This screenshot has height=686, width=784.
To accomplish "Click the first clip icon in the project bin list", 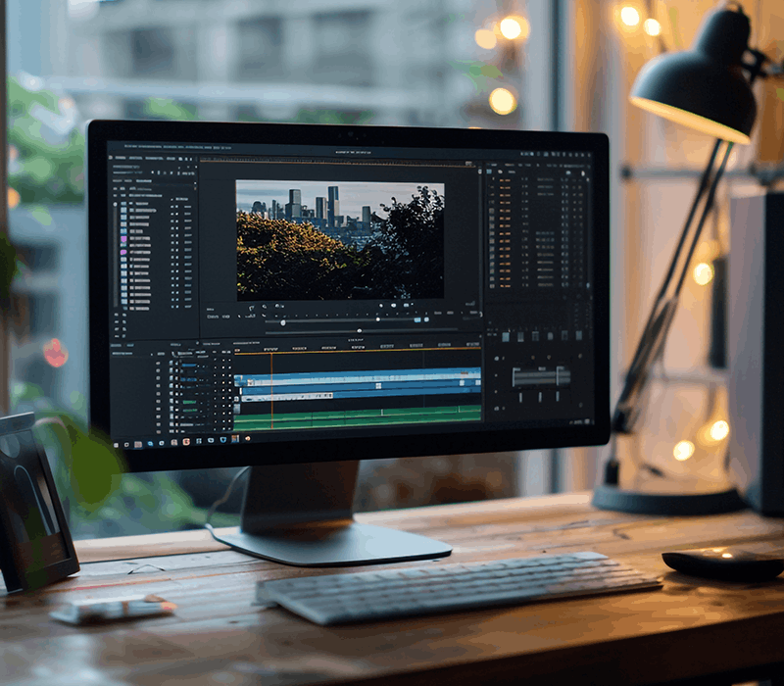I will coord(123,204).
